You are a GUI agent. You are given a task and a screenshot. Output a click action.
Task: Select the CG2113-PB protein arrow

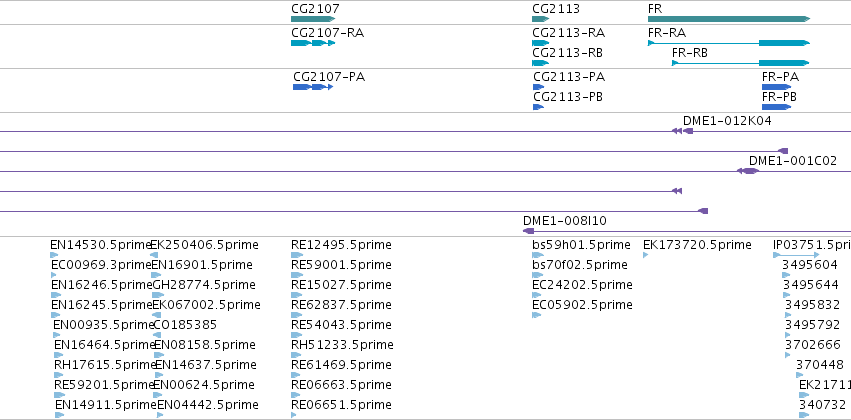[538, 107]
